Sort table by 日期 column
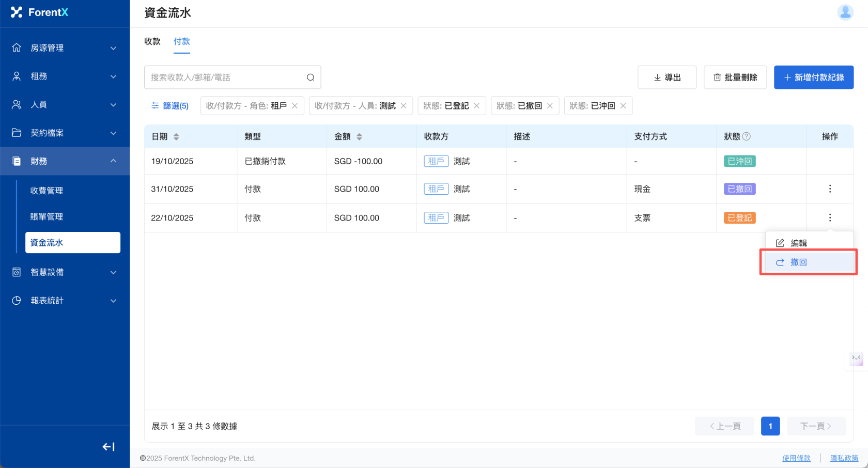 [x=176, y=137]
